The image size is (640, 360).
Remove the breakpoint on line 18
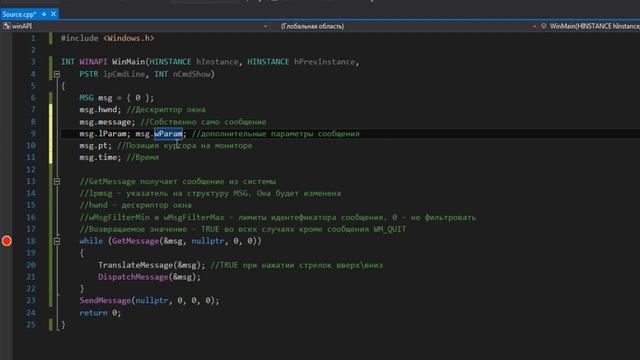click(x=7, y=241)
